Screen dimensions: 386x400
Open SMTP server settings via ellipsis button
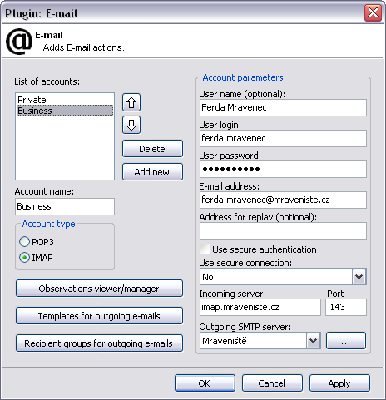coord(346,341)
